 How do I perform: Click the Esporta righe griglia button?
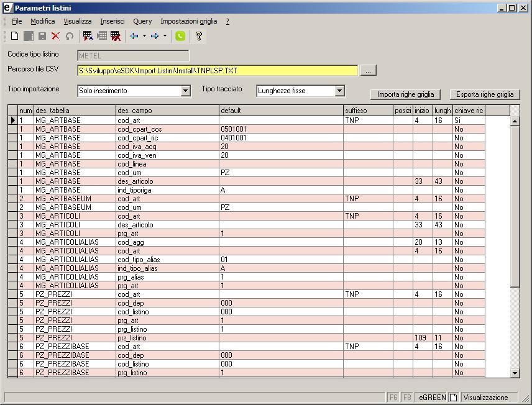485,94
